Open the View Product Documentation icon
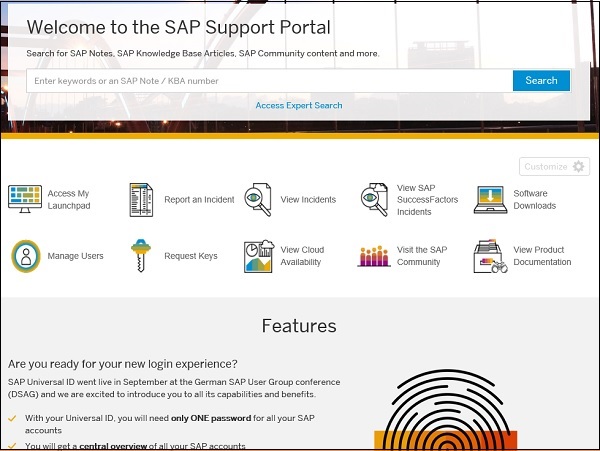Screen dimensions: 600x451 pyautogui.click(x=490, y=256)
